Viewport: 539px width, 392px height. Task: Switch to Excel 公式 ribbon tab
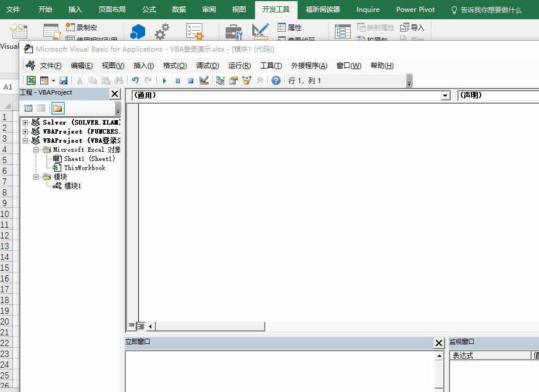click(x=149, y=9)
